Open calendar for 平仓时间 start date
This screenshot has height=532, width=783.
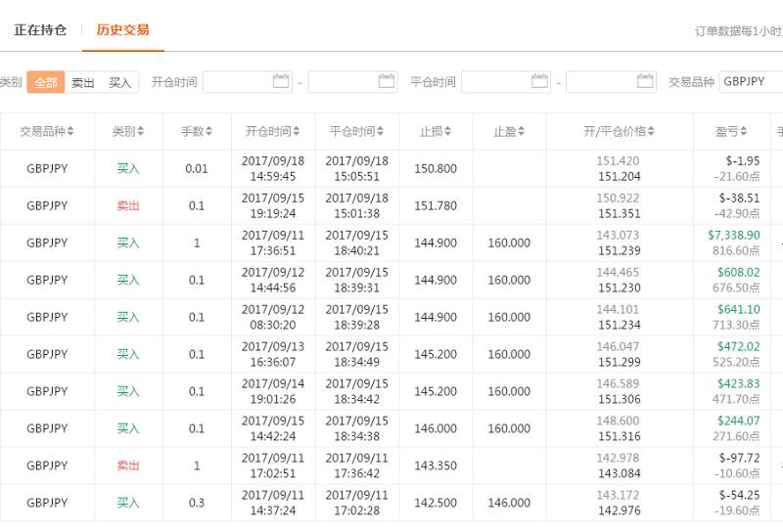tap(540, 81)
